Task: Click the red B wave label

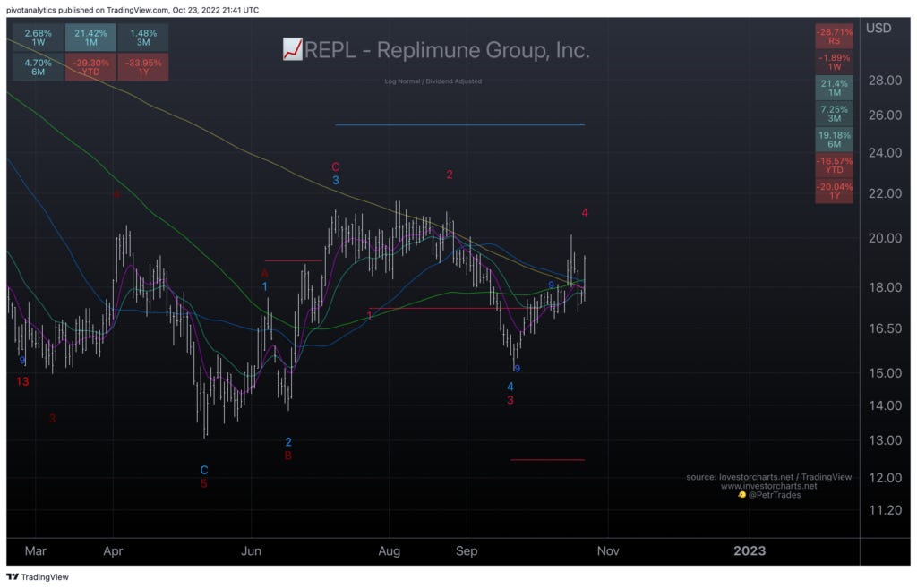Action: pyautogui.click(x=287, y=456)
